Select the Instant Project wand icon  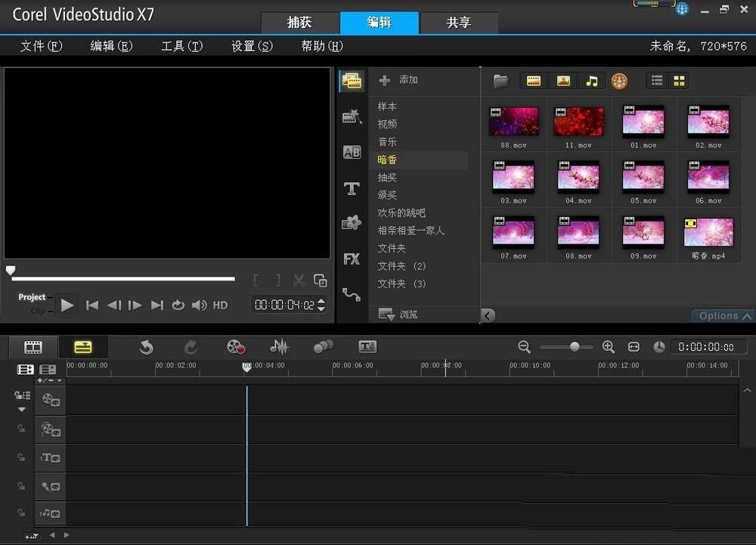351,116
